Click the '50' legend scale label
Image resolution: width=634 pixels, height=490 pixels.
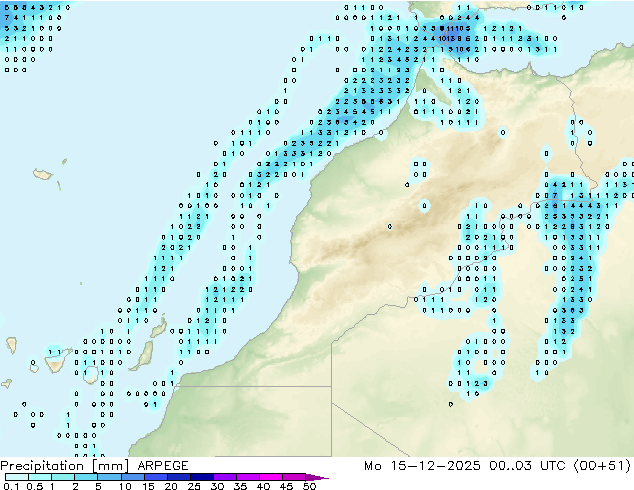(x=309, y=486)
